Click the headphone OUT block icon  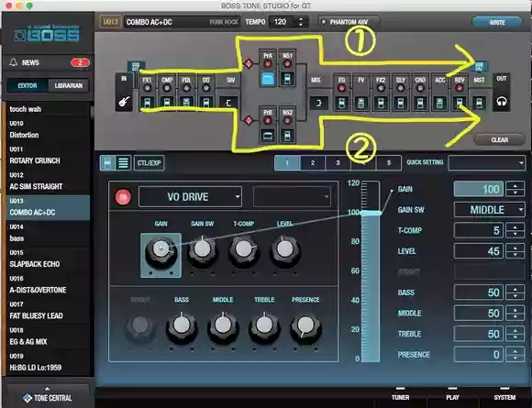click(x=501, y=101)
